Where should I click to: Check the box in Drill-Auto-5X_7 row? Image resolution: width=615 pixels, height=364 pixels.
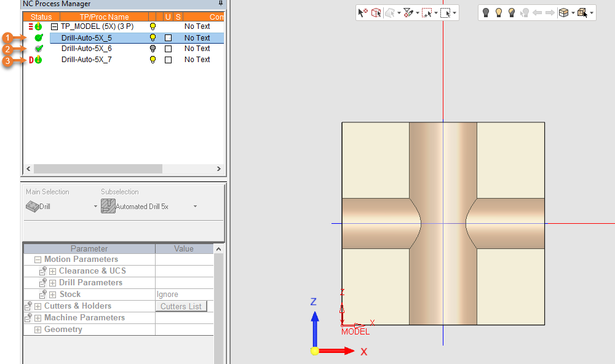pyautogui.click(x=168, y=60)
